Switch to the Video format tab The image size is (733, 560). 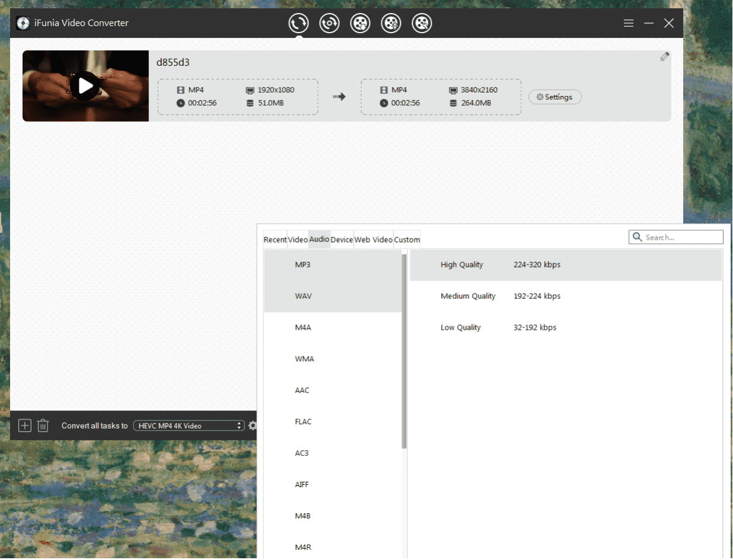pos(298,240)
